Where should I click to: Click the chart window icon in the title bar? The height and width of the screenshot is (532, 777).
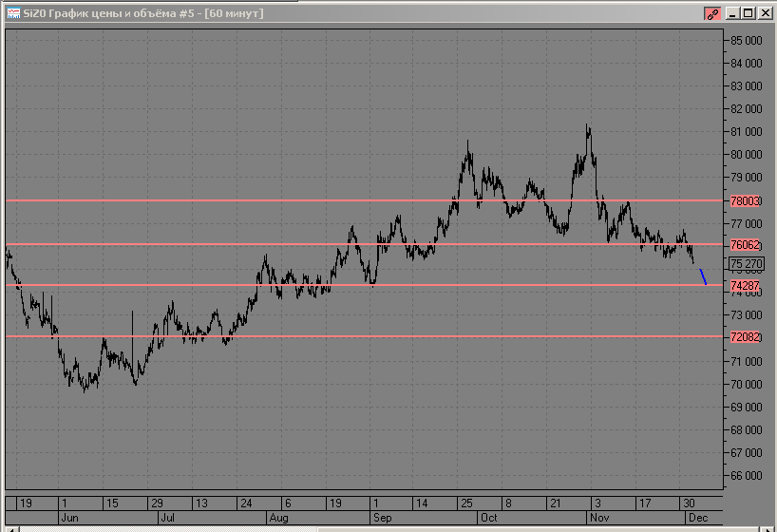click(x=13, y=13)
